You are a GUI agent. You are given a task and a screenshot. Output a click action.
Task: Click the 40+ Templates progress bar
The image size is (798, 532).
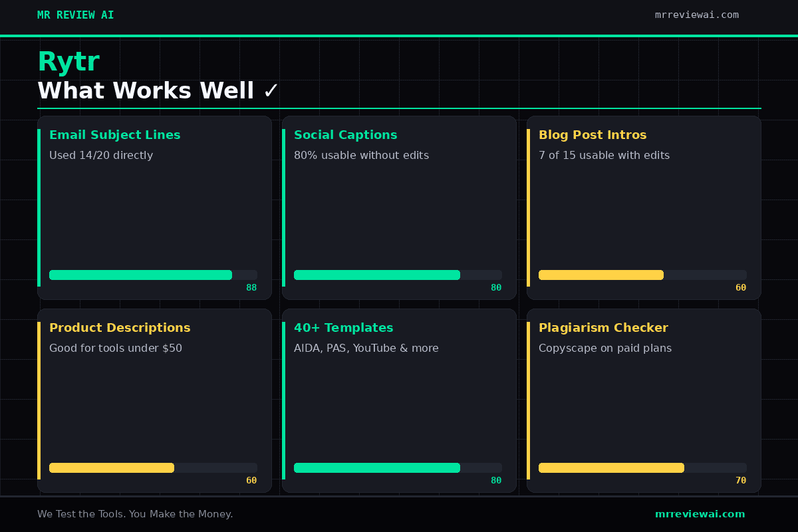coord(398,467)
